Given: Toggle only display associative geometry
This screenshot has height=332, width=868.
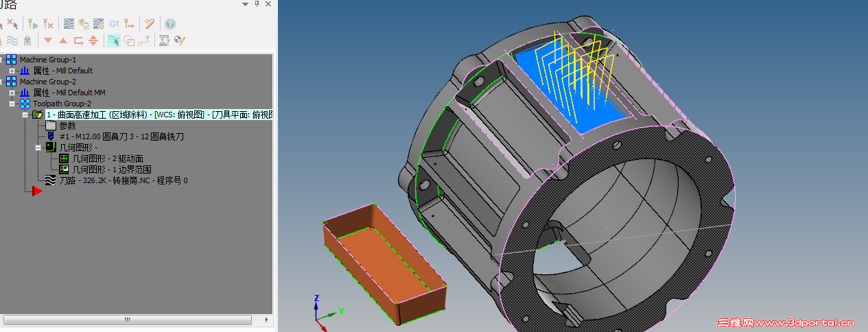Looking at the screenshot, I should pyautogui.click(x=129, y=40).
